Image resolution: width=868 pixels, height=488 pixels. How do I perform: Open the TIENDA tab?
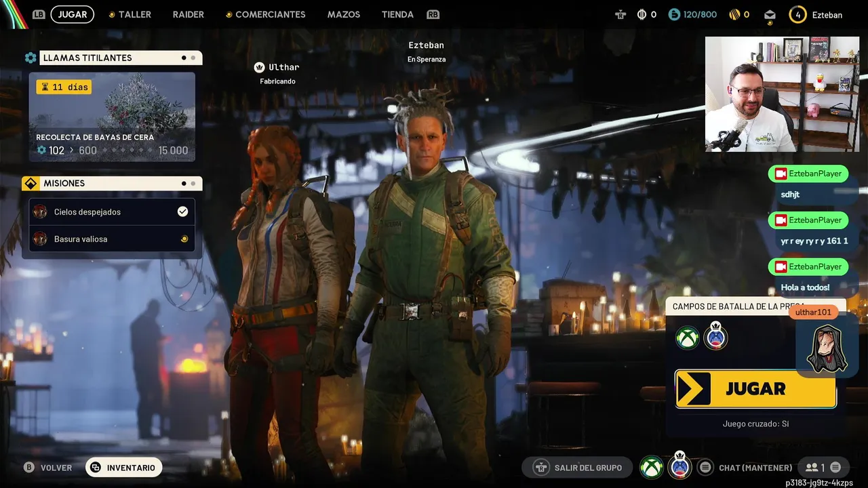[397, 14]
